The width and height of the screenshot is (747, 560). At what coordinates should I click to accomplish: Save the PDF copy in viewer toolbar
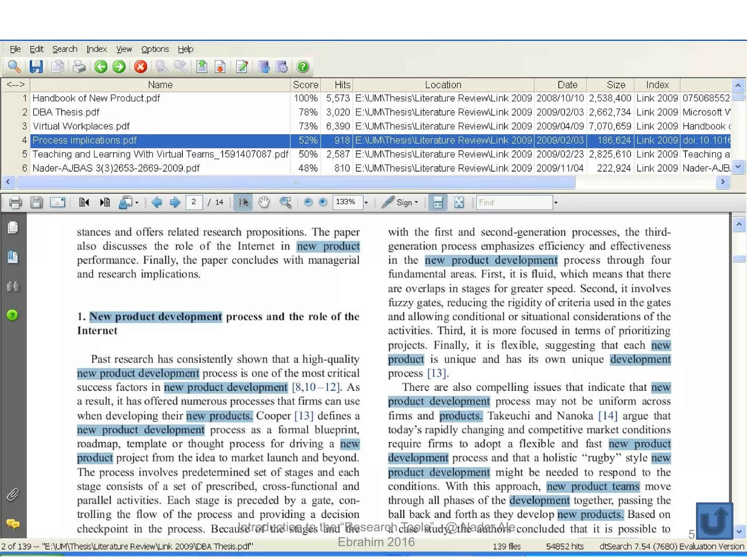(x=36, y=202)
